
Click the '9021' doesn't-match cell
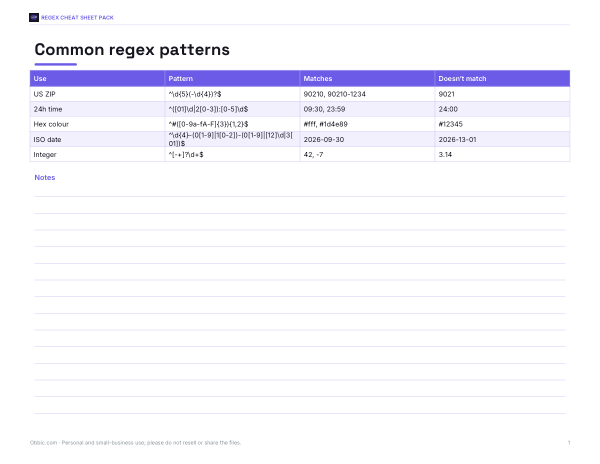502,94
